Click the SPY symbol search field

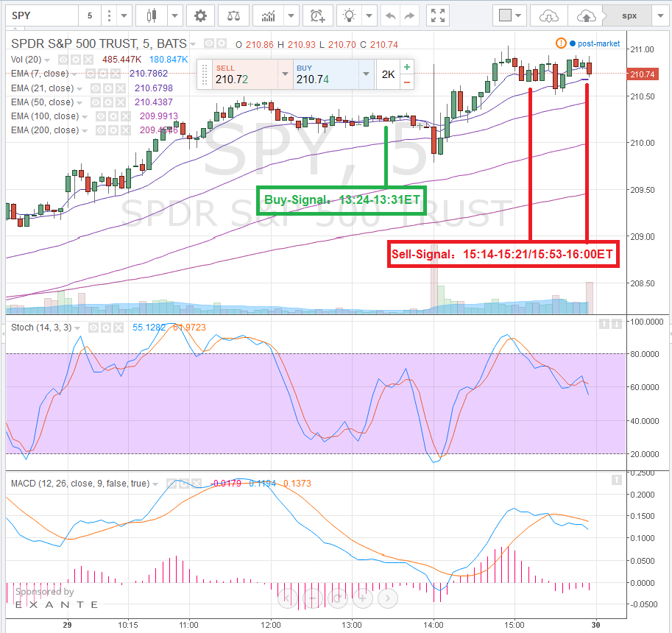[x=42, y=16]
